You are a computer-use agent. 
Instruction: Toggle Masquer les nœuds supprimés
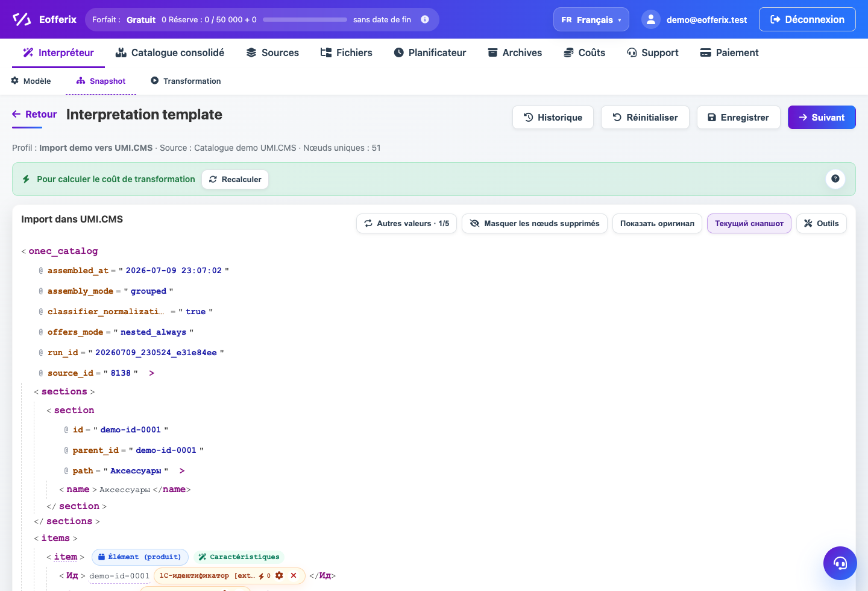tap(535, 223)
